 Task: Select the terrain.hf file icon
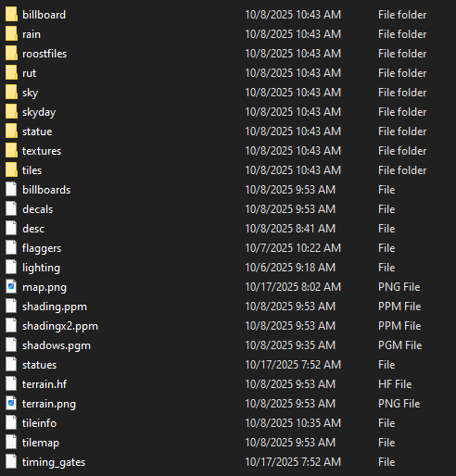click(11, 384)
